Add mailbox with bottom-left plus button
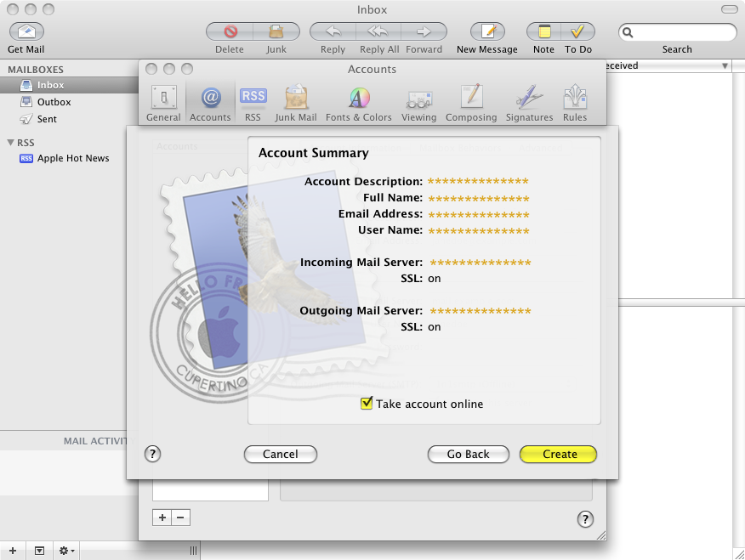The image size is (745, 560). (13, 551)
